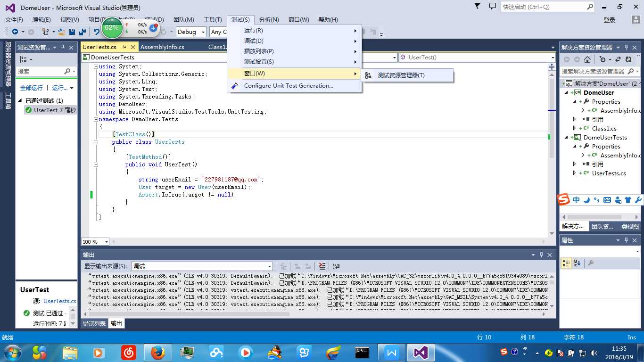
Task: Click the UserTests.cs source link in test details
Action: pos(60,301)
